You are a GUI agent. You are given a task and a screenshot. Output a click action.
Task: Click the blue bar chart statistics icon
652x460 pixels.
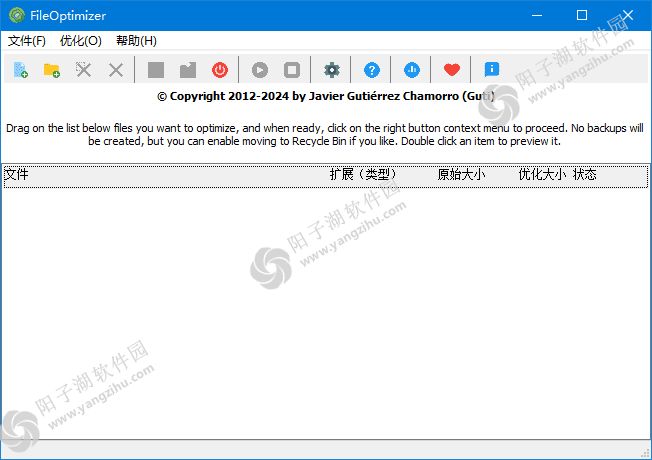pyautogui.click(x=412, y=70)
